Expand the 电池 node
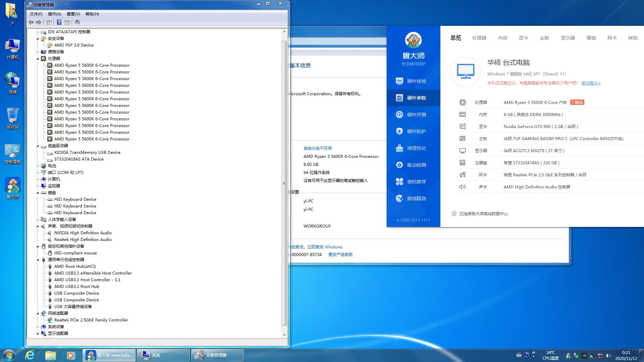The height and width of the screenshot is (362, 644). tap(38, 166)
